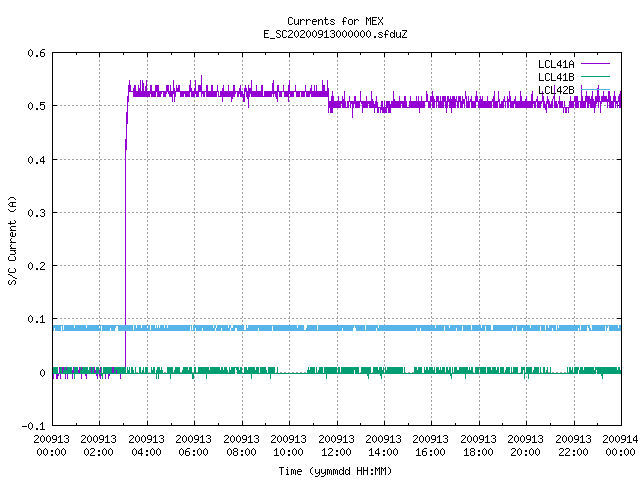This screenshot has width=640, height=480.
Task: Click the y-axis tick value 0.3
Action: tap(36, 213)
